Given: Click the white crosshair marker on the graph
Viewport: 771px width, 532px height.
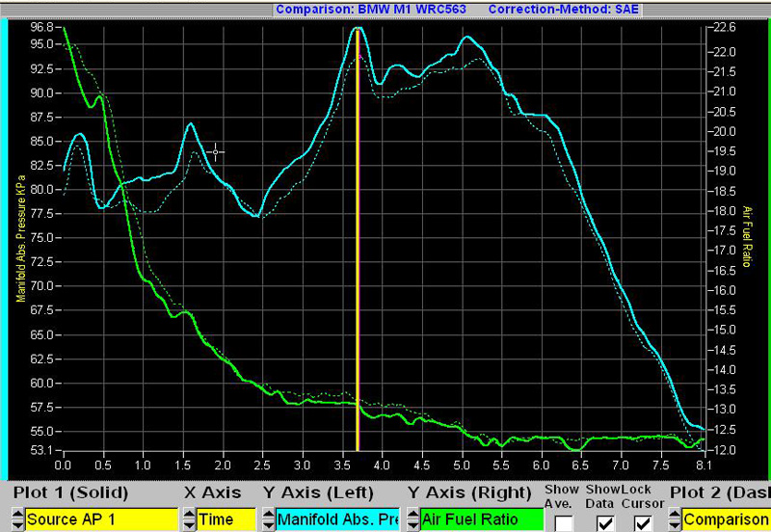Looking at the screenshot, I should click(x=216, y=151).
